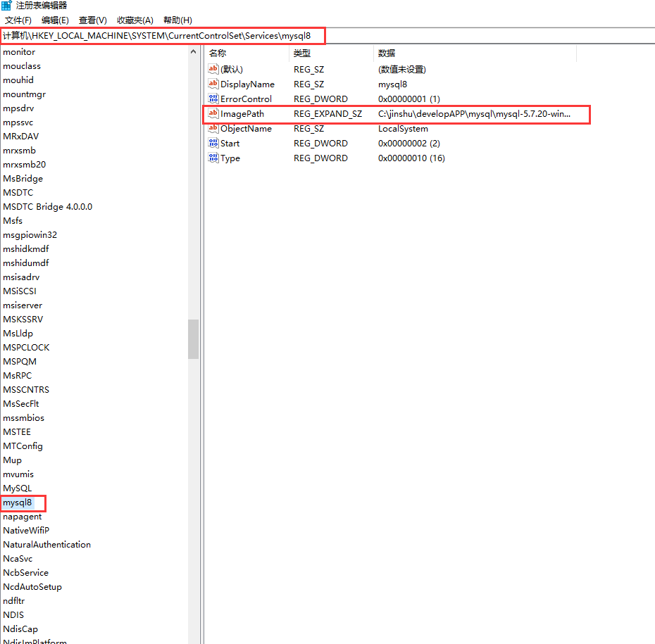Click the 0x00000010 (16) data cell
The height and width of the screenshot is (644, 655).
(411, 158)
